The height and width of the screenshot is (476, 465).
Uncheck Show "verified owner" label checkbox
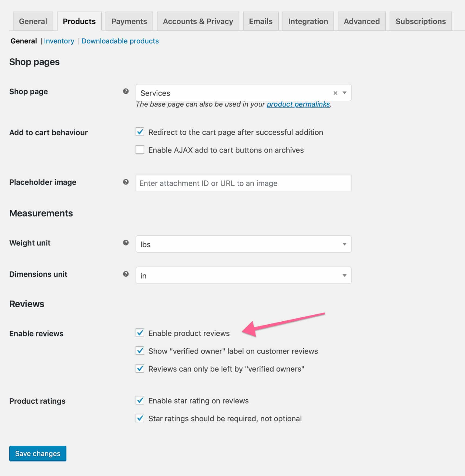[140, 351]
